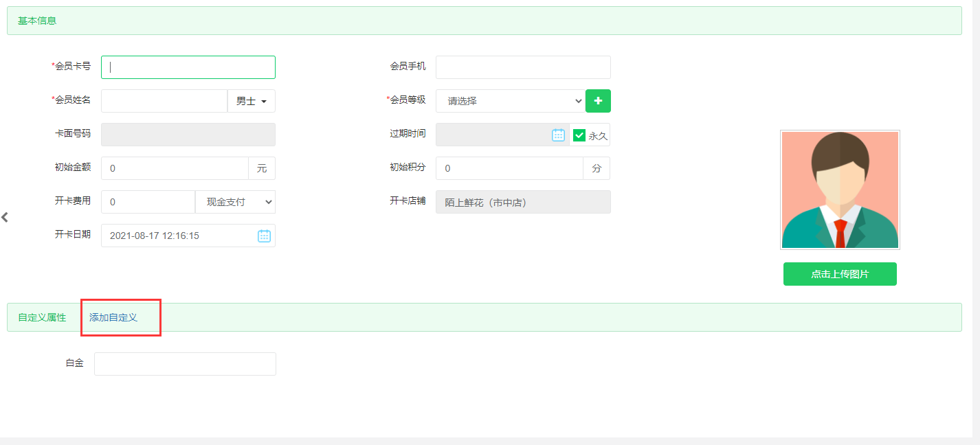Open the 会员等级 请选择 dropdown
Screen dimensions: 980x445
click(510, 101)
